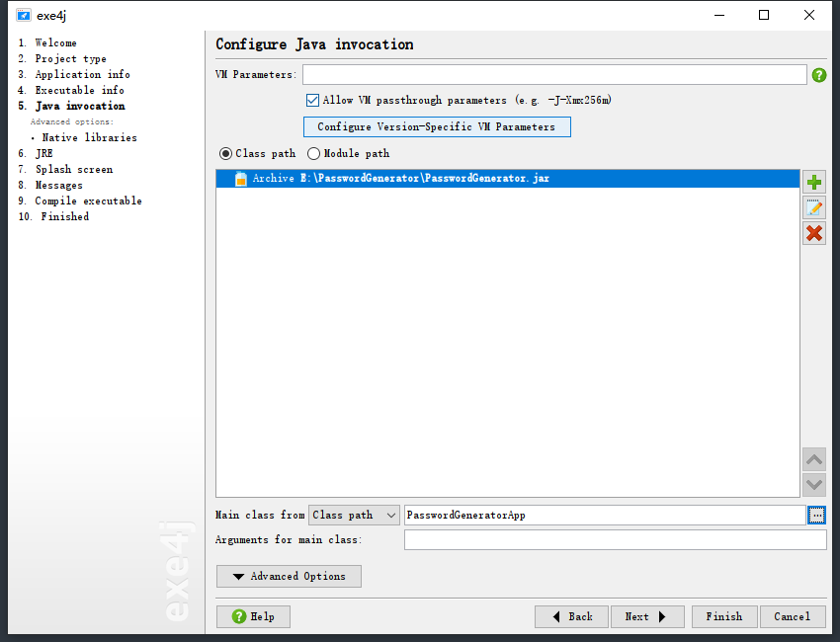Click the jar archive icon in the list
Viewport: 840px width, 642px height.
click(x=241, y=179)
